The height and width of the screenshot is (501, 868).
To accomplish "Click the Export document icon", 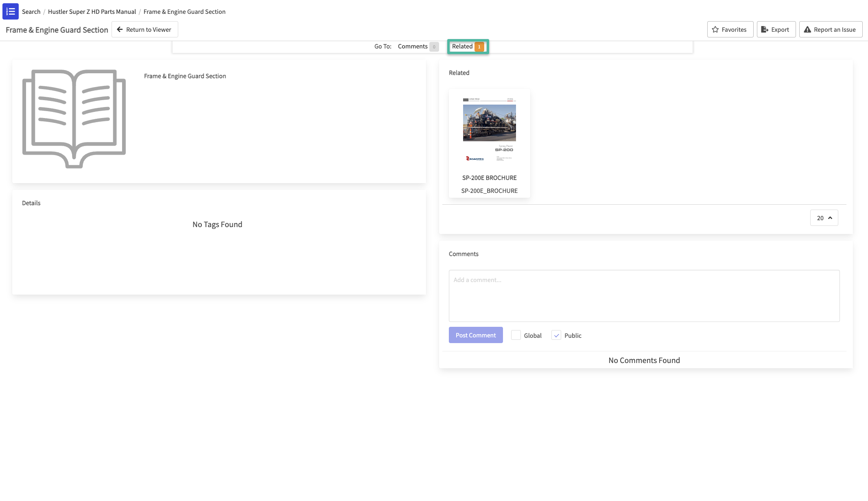I will click(765, 30).
